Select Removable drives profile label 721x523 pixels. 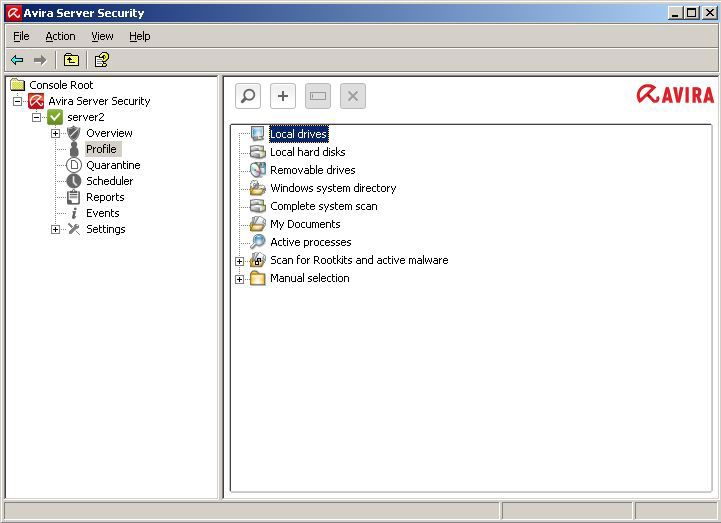pos(313,170)
